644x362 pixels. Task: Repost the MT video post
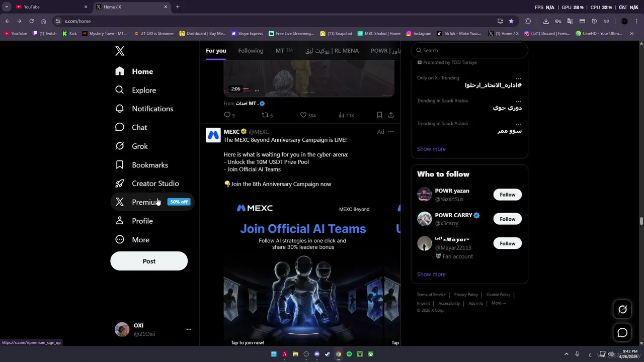point(267,115)
